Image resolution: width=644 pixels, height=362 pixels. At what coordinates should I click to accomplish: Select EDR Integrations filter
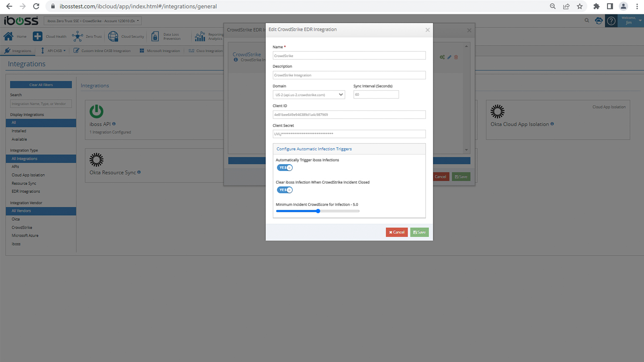(25, 191)
